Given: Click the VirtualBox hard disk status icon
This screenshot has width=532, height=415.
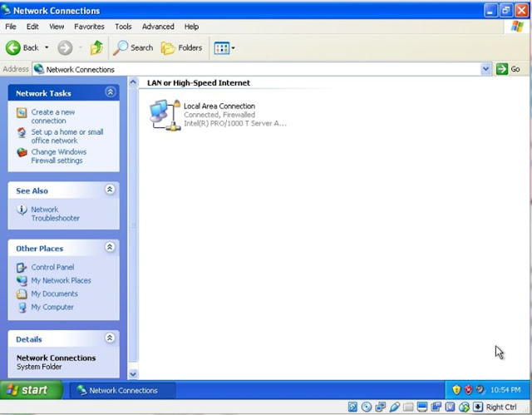Looking at the screenshot, I should [352, 407].
